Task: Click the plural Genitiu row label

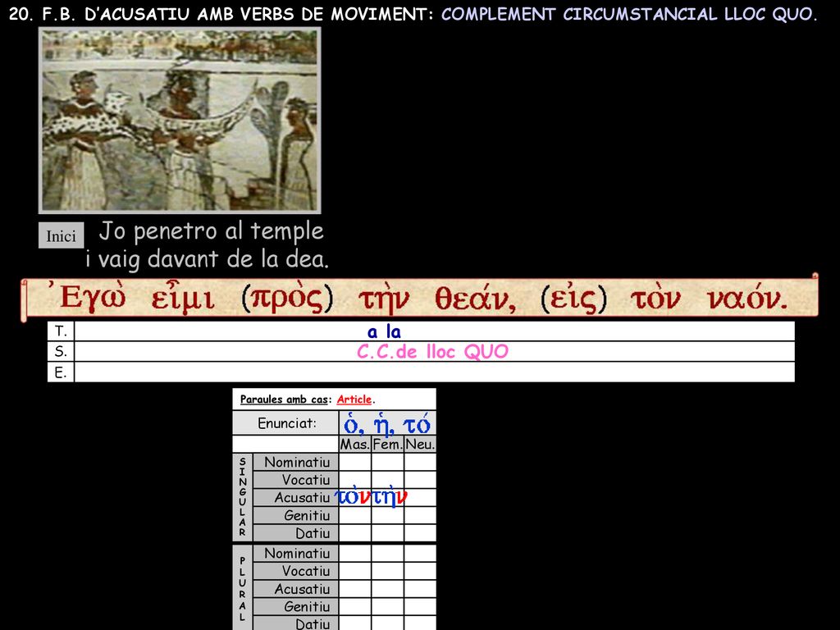Action: point(295,606)
